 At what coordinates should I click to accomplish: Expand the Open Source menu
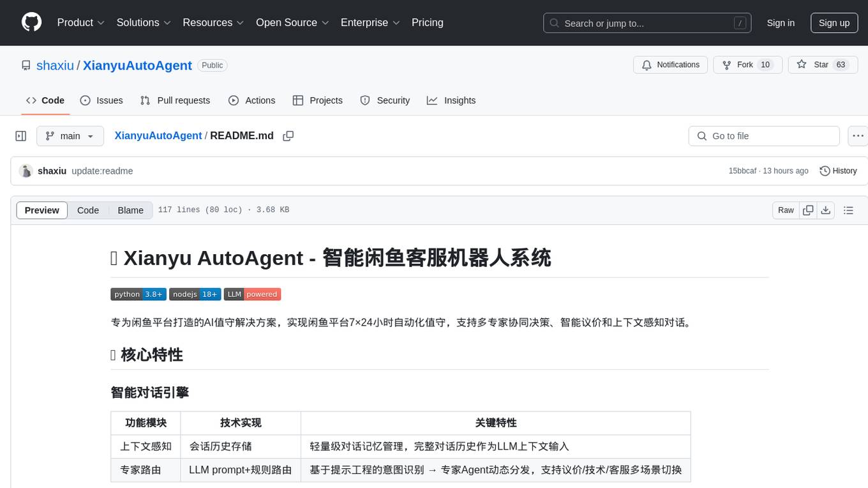click(292, 22)
